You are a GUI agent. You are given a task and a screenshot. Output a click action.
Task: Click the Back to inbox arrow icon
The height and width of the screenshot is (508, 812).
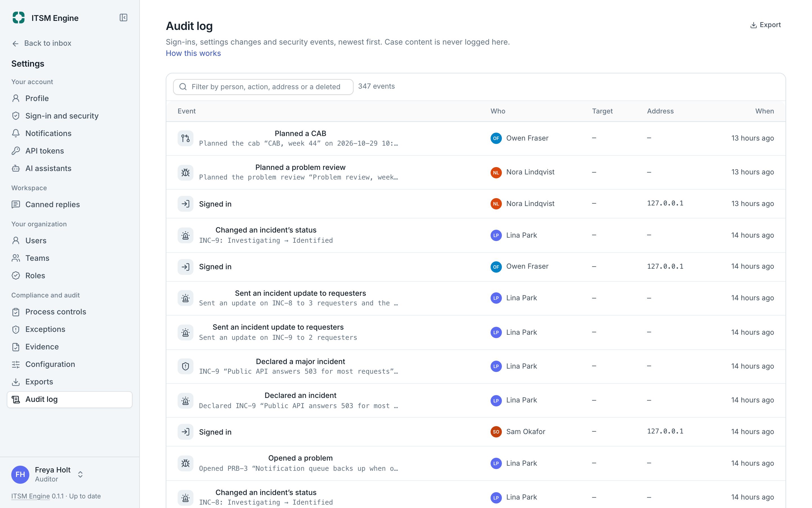point(16,43)
